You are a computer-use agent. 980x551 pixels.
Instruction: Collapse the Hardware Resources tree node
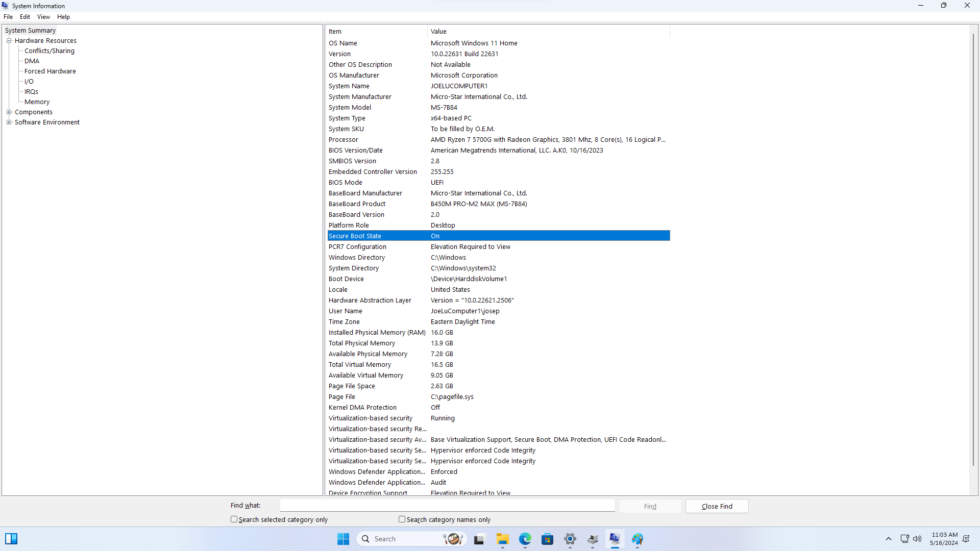click(x=9, y=41)
